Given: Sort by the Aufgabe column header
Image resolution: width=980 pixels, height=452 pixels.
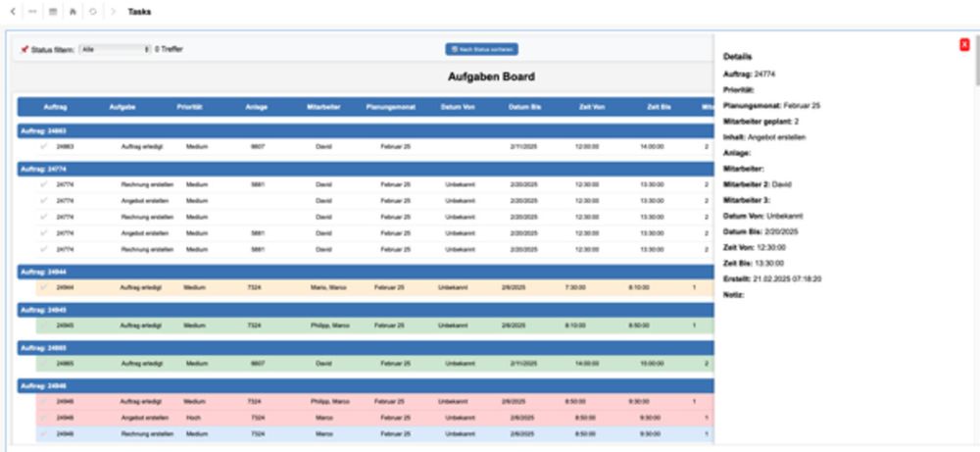Looking at the screenshot, I should [x=122, y=107].
